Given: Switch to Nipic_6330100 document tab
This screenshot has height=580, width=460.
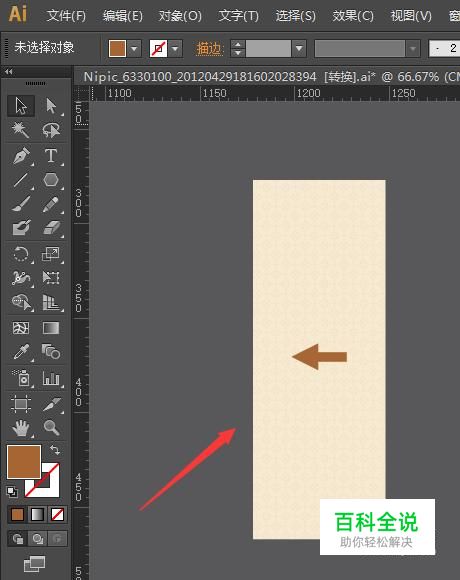Looking at the screenshot, I should click(x=266, y=77).
